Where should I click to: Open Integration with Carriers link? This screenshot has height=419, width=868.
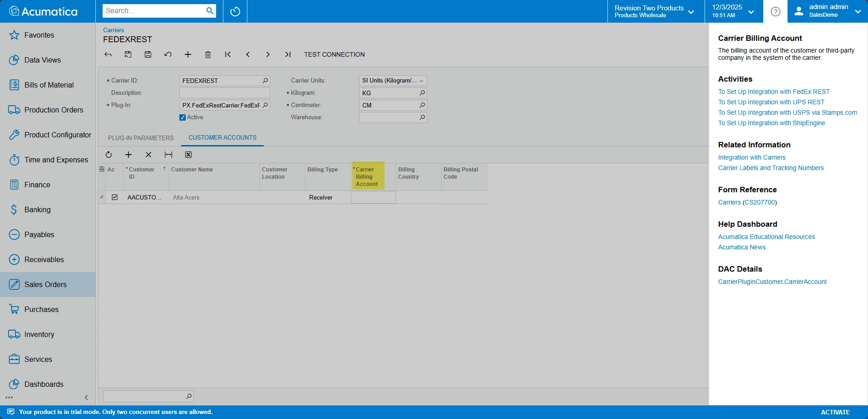tap(752, 157)
